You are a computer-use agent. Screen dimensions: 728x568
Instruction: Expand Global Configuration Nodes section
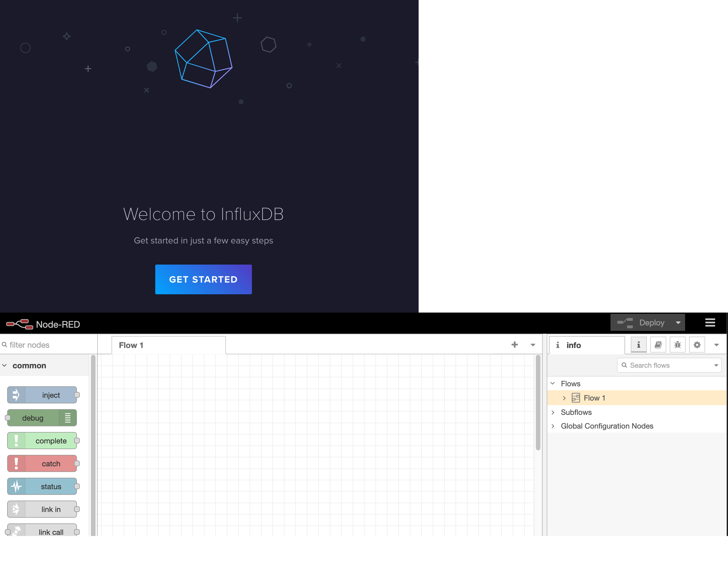click(x=553, y=426)
